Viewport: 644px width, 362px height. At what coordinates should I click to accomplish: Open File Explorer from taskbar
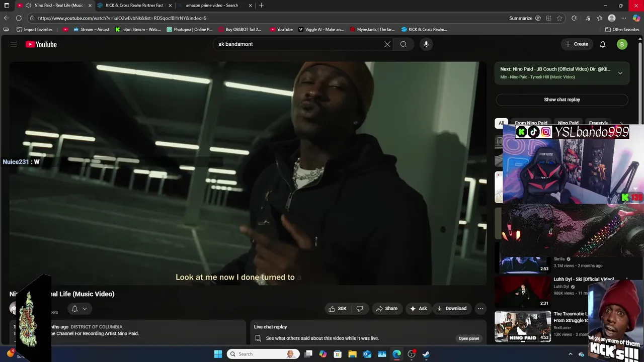(353, 354)
